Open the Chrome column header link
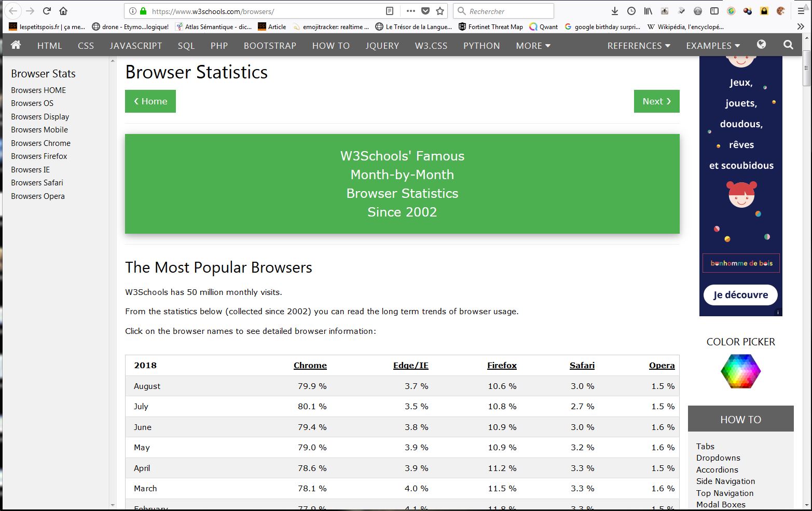Image resolution: width=812 pixels, height=511 pixels. point(310,366)
